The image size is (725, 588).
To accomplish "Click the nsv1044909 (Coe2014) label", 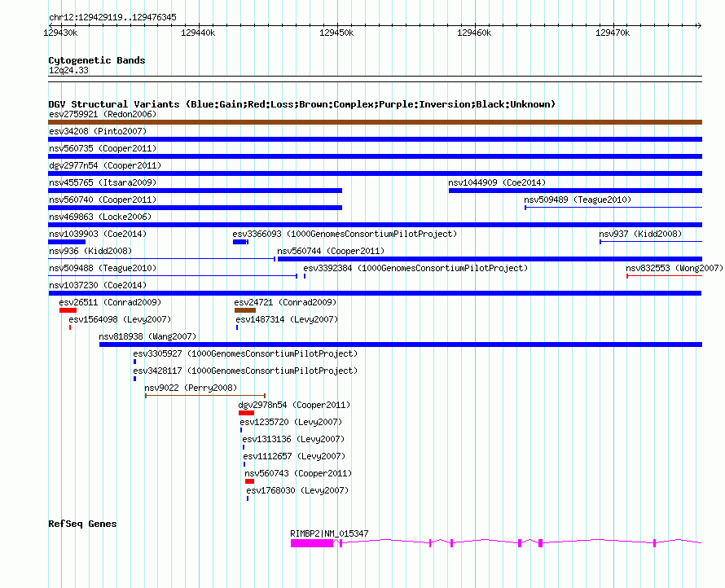I will tap(497, 182).
